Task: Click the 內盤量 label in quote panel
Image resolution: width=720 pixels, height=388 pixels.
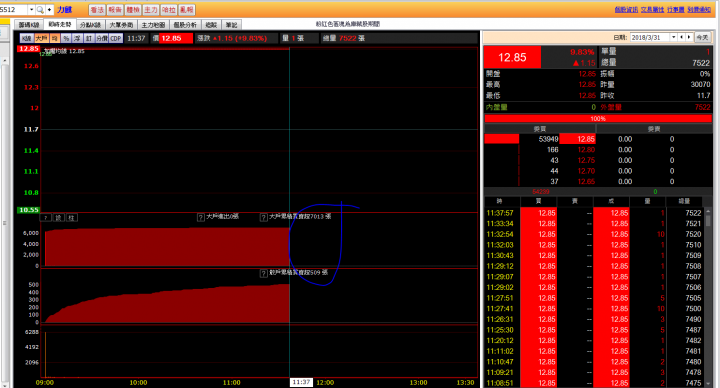Action: [x=496, y=107]
